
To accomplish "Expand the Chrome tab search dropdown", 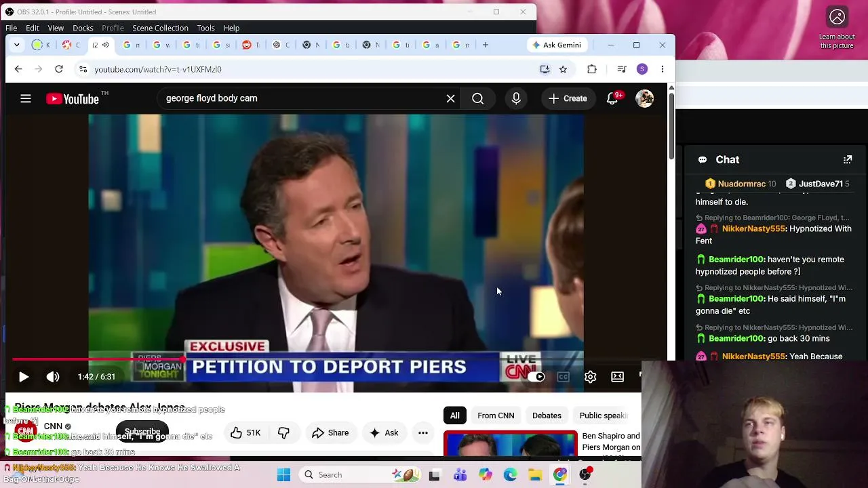I will (x=17, y=45).
